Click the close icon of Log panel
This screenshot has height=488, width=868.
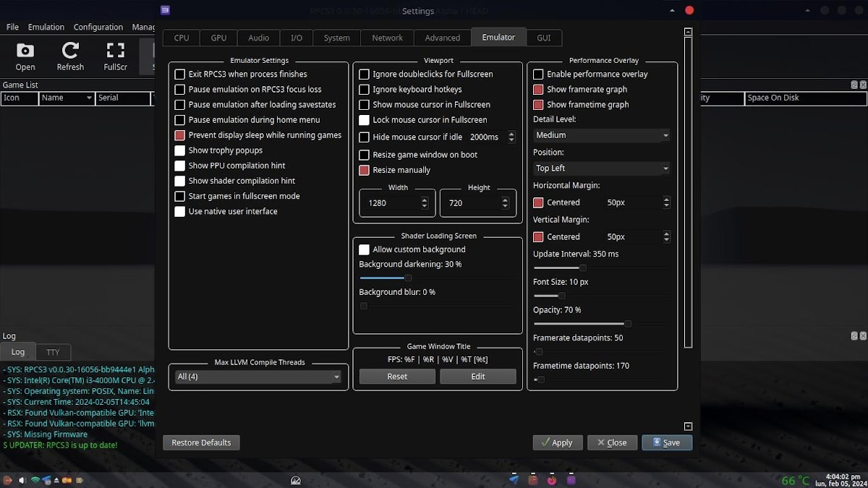[862, 336]
